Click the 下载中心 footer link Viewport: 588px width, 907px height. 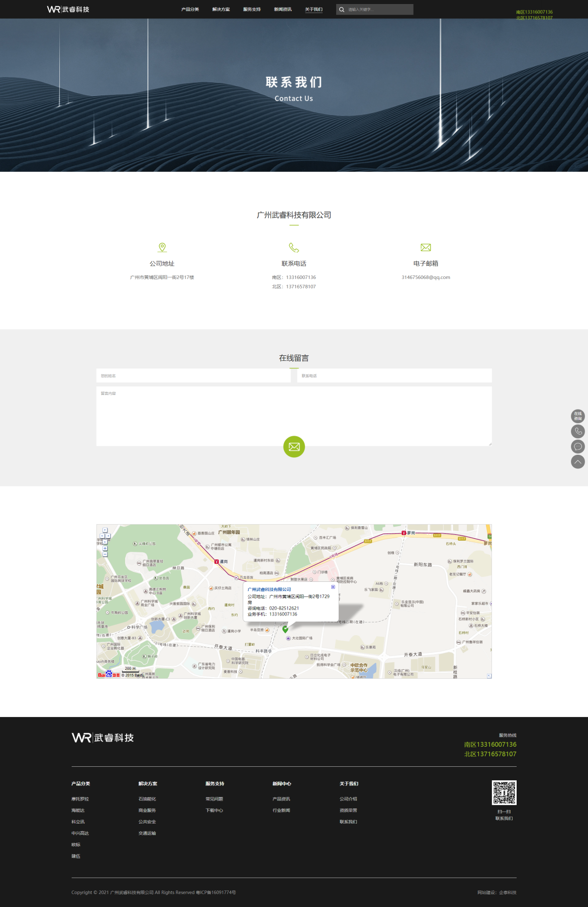coord(214,811)
